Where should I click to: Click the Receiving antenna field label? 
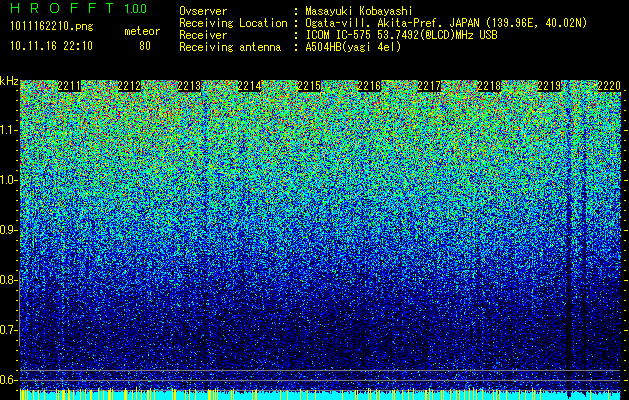click(230, 47)
